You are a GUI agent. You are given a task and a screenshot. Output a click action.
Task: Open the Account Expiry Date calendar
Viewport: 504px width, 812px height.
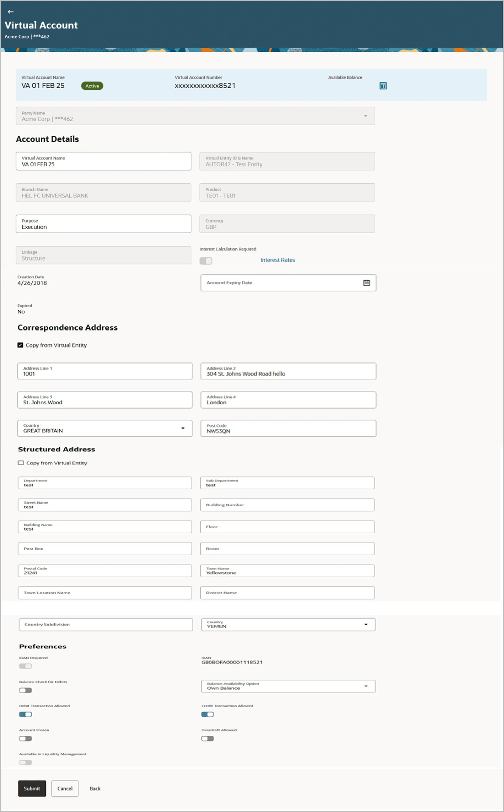366,282
